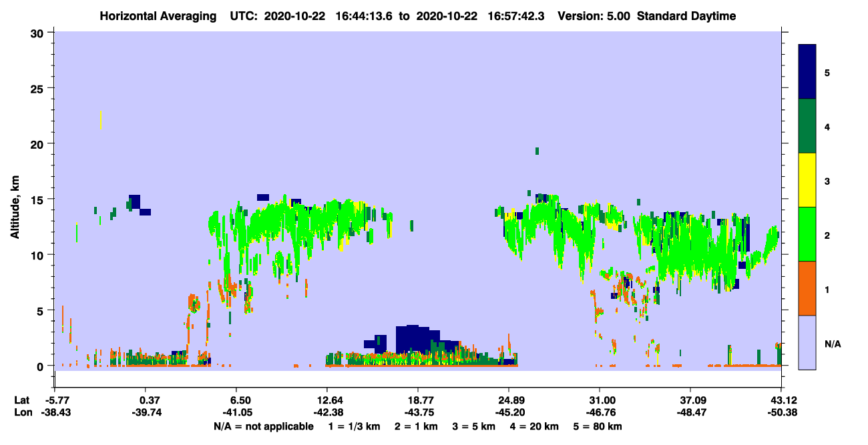Click latitude value -5.77
868x445 pixels.
pyautogui.click(x=56, y=400)
